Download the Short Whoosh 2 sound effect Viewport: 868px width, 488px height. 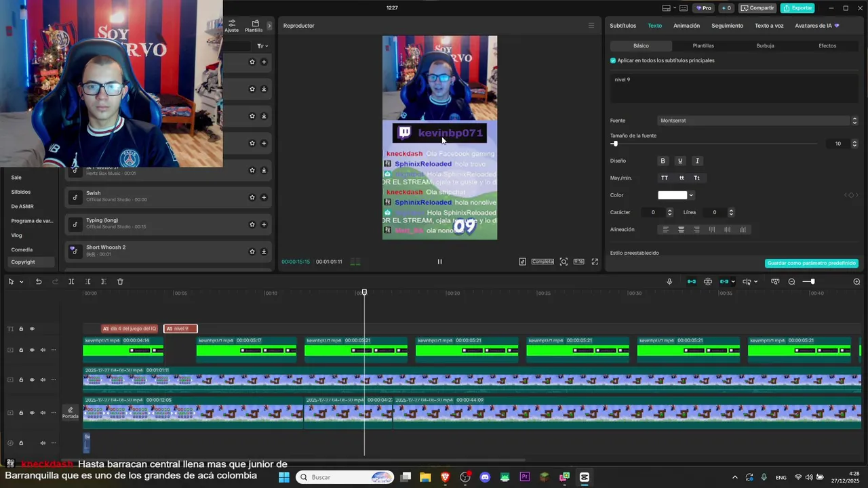click(264, 251)
